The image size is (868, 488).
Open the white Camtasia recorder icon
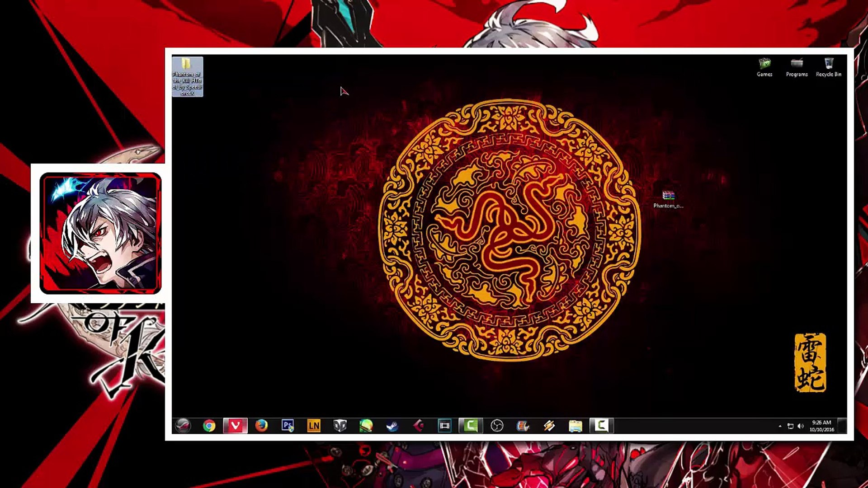pyautogui.click(x=602, y=426)
